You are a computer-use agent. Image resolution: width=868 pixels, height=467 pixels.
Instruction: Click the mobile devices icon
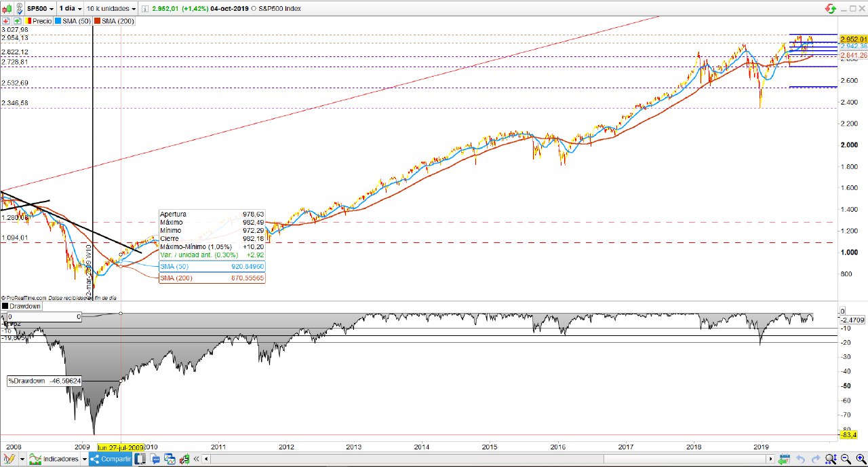(x=140, y=459)
